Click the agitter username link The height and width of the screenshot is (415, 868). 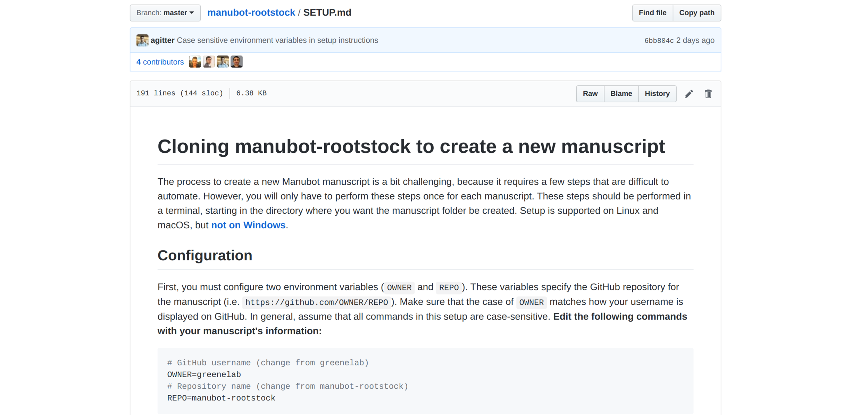tap(162, 40)
